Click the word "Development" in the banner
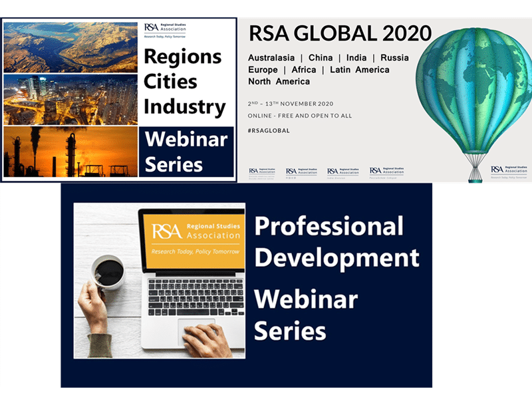Viewport: 532px width, 399px height. [x=337, y=259]
